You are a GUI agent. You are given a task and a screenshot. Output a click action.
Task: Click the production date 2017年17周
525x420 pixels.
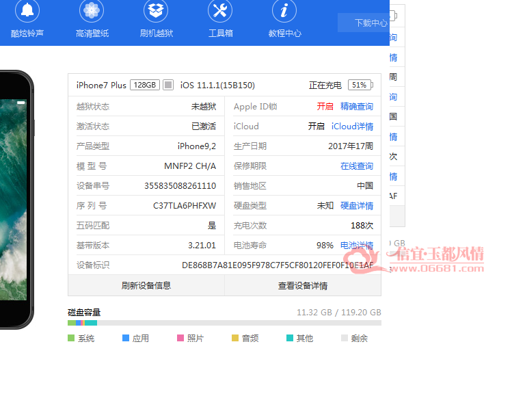point(351,146)
